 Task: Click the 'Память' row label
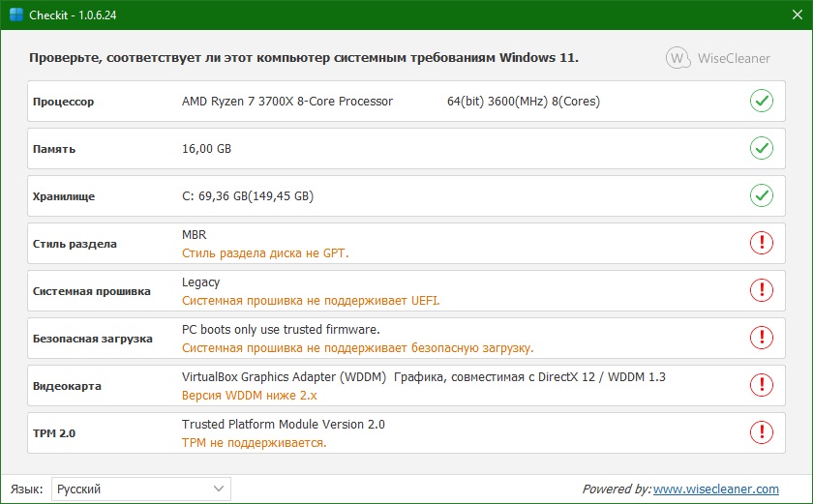[x=54, y=149]
